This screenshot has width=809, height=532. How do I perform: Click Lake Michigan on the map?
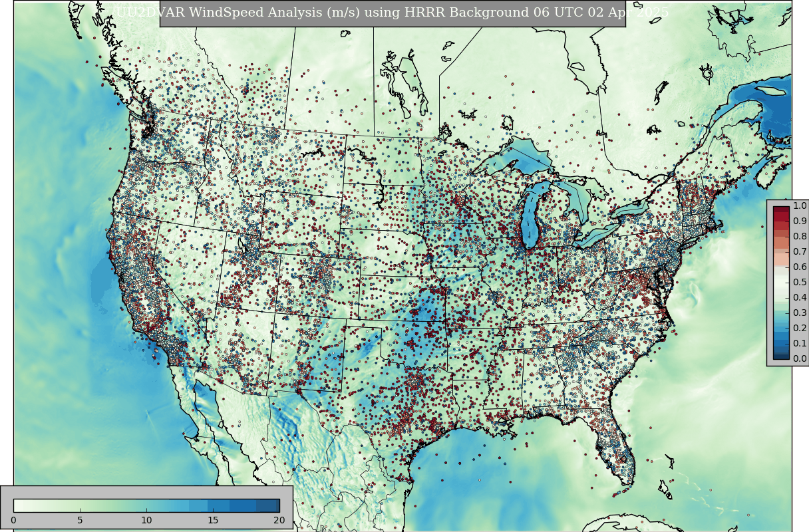[x=530, y=216]
